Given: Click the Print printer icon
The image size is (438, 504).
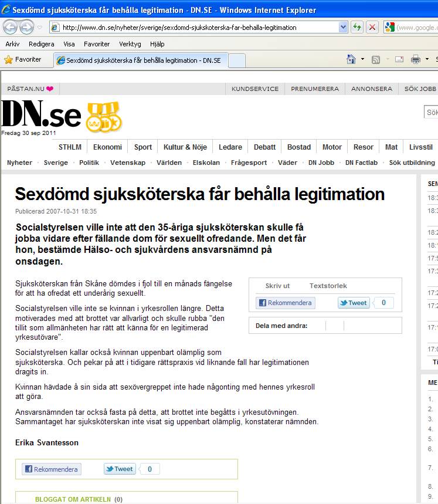Looking at the screenshot, I should click(416, 59).
